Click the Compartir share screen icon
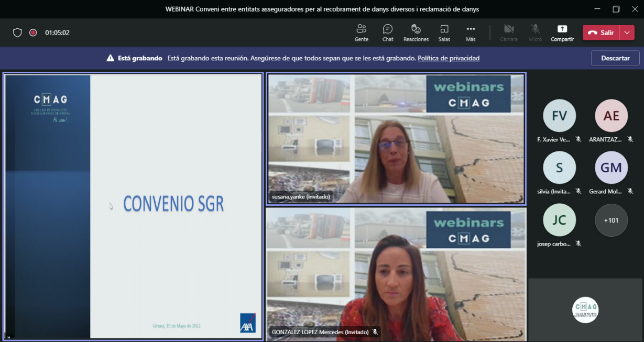 coord(562,29)
